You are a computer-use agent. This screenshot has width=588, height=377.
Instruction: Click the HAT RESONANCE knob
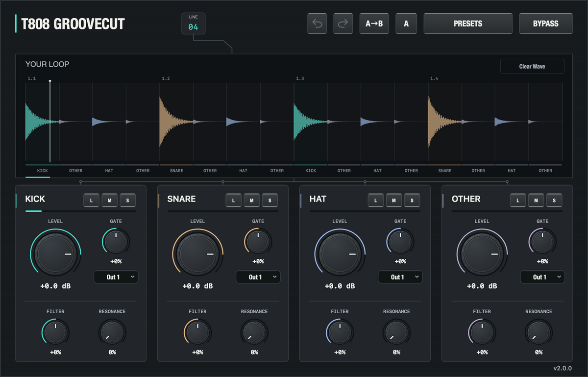(396, 332)
